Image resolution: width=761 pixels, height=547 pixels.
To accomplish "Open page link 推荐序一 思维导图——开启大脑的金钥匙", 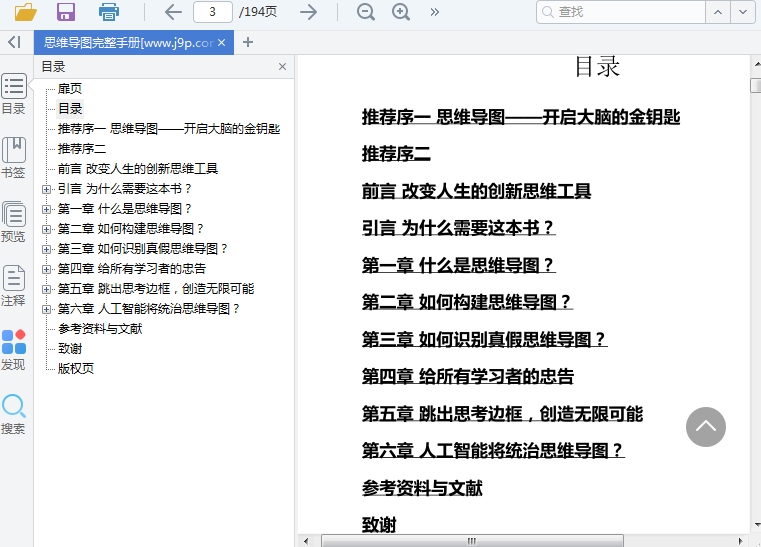I will [521, 117].
